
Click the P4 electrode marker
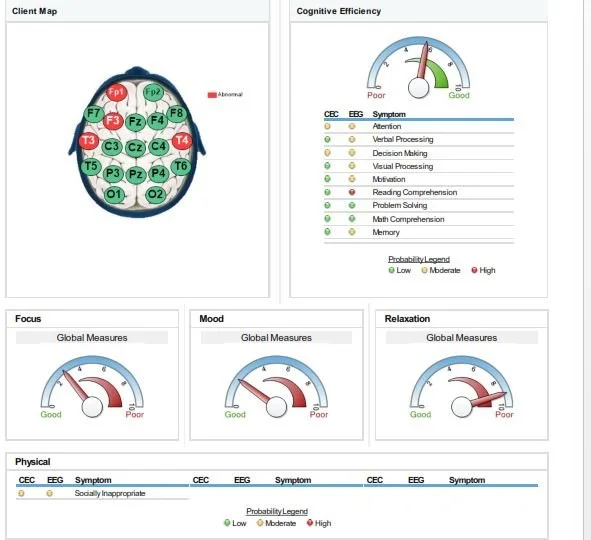[158, 173]
